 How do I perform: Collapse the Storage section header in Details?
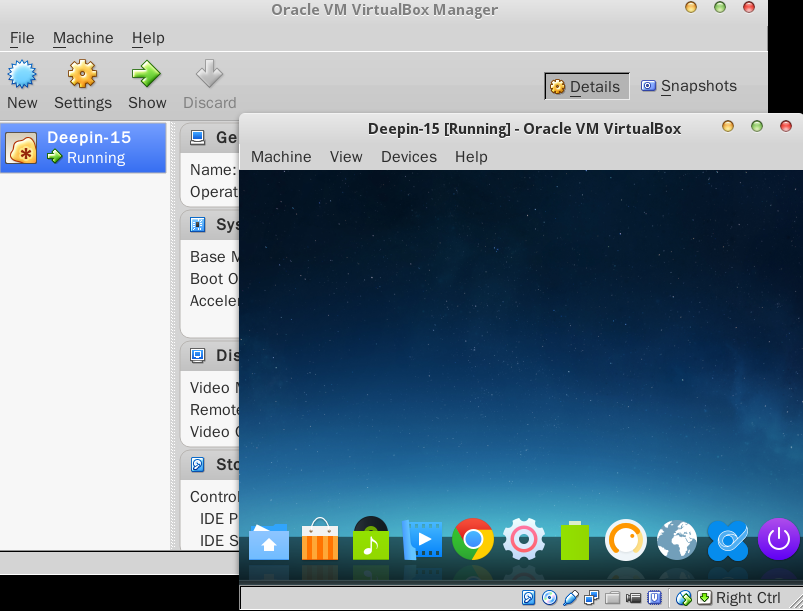(x=210, y=465)
